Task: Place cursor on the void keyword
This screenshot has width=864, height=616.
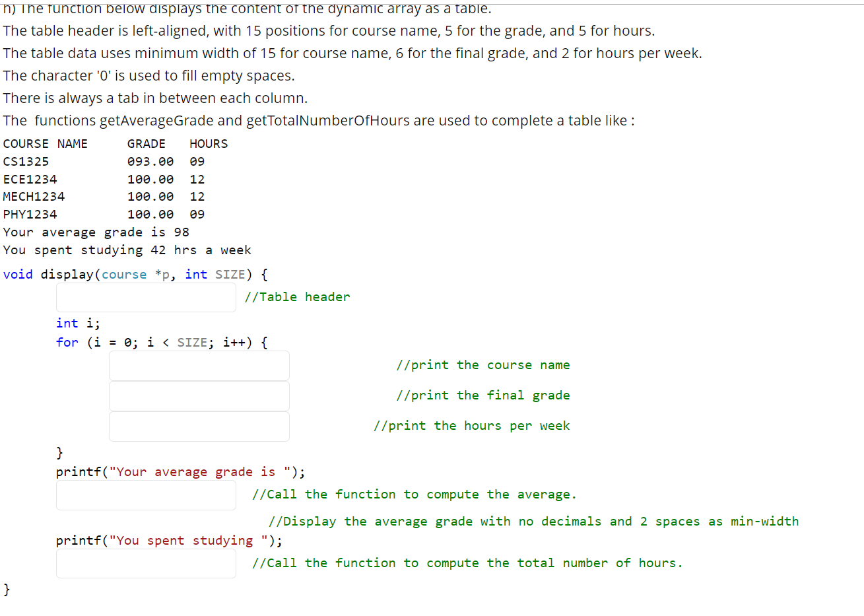Action: [17, 274]
